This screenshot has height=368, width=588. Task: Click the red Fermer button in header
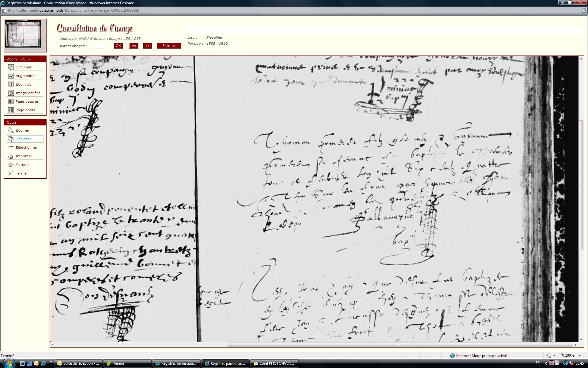point(169,46)
